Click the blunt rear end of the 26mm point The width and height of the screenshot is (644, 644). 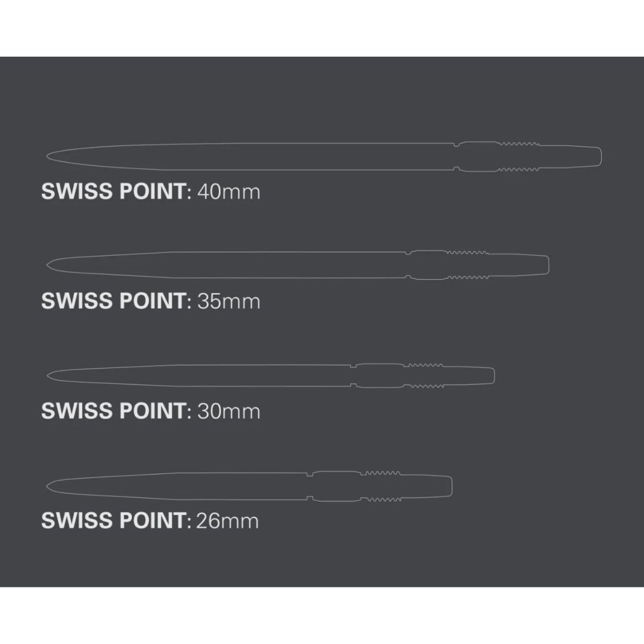pos(449,485)
